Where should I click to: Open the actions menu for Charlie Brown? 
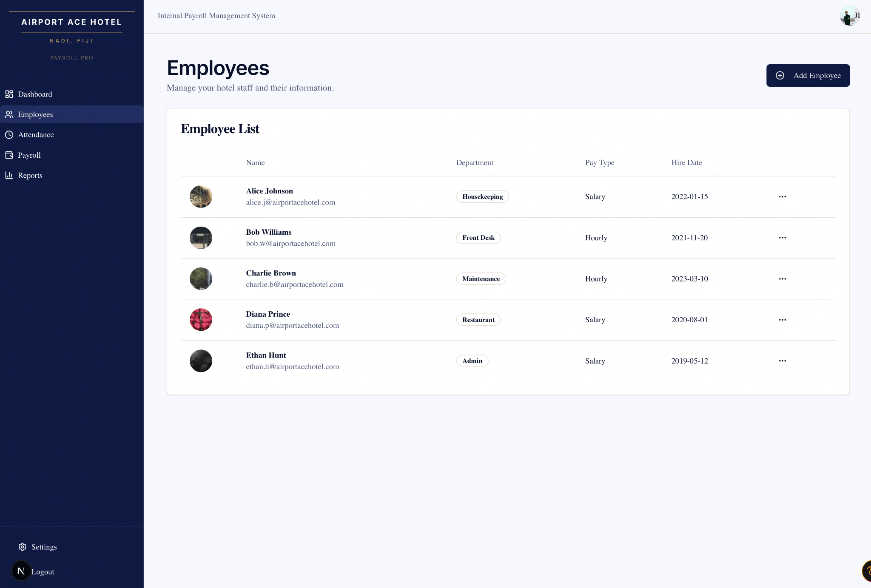point(783,278)
